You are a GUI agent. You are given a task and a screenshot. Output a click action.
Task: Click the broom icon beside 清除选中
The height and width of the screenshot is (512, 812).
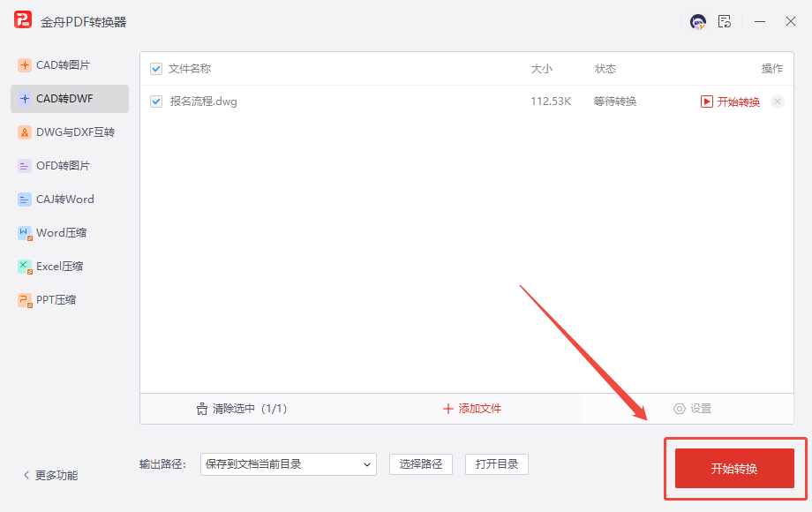coord(202,409)
